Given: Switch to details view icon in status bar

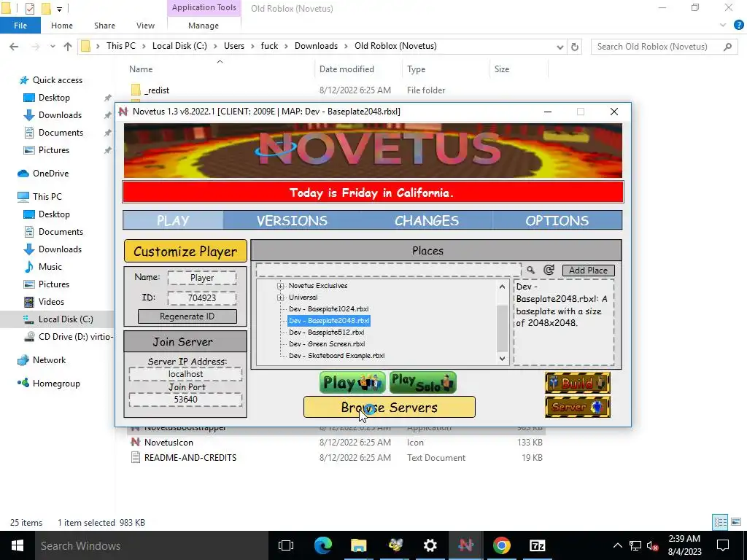Looking at the screenshot, I should coord(720,522).
